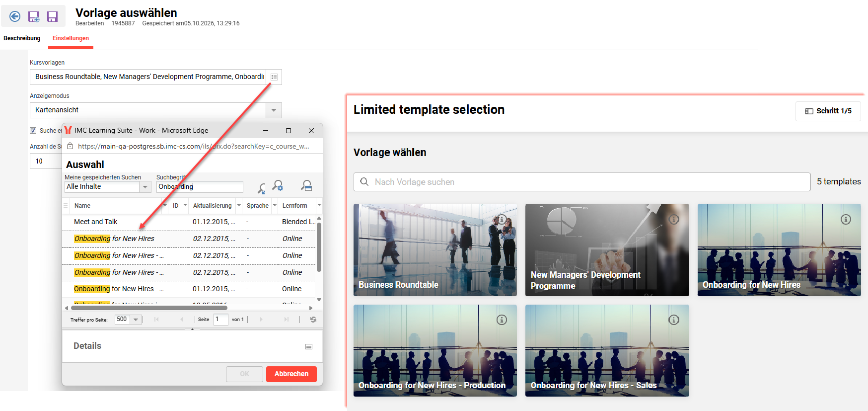Open search settings magnifier with gear
Image resolution: width=868 pixels, height=411 pixels.
pos(278,186)
